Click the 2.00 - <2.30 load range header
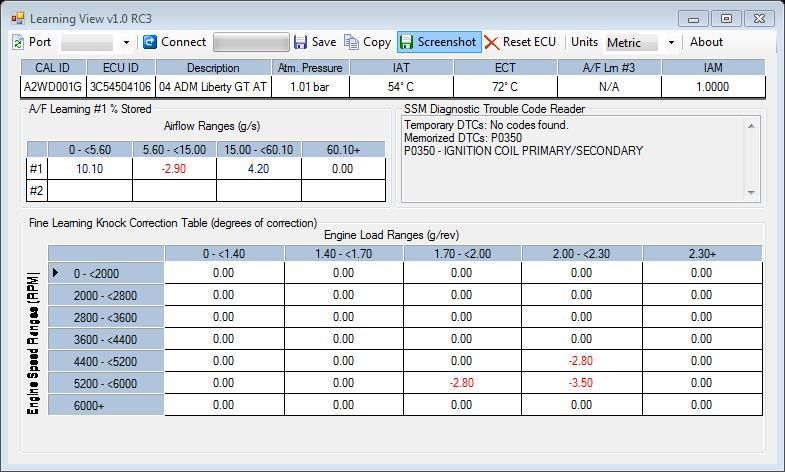 [x=581, y=254]
